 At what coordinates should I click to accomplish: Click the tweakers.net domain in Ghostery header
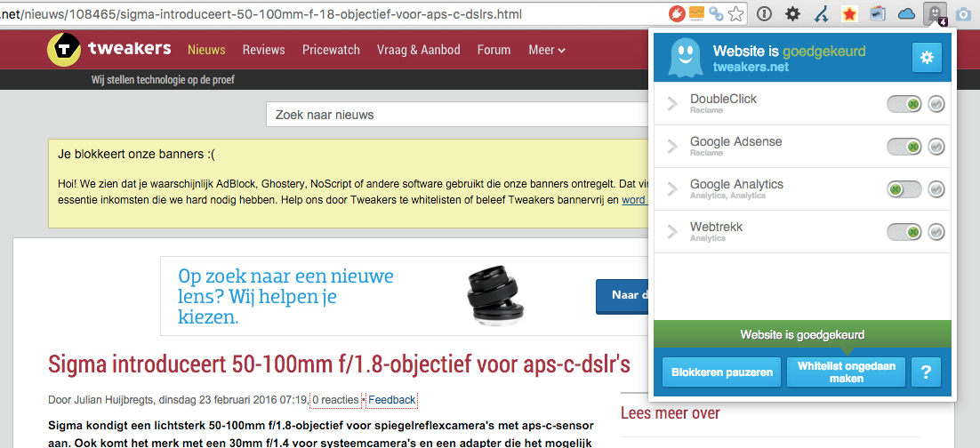pos(751,67)
